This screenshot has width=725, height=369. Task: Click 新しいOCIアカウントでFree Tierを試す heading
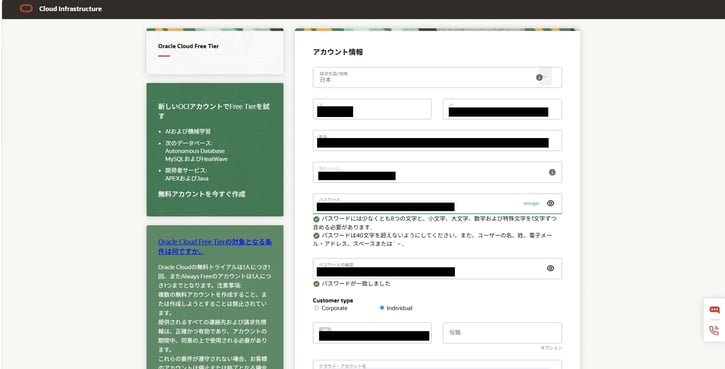pyautogui.click(x=214, y=111)
